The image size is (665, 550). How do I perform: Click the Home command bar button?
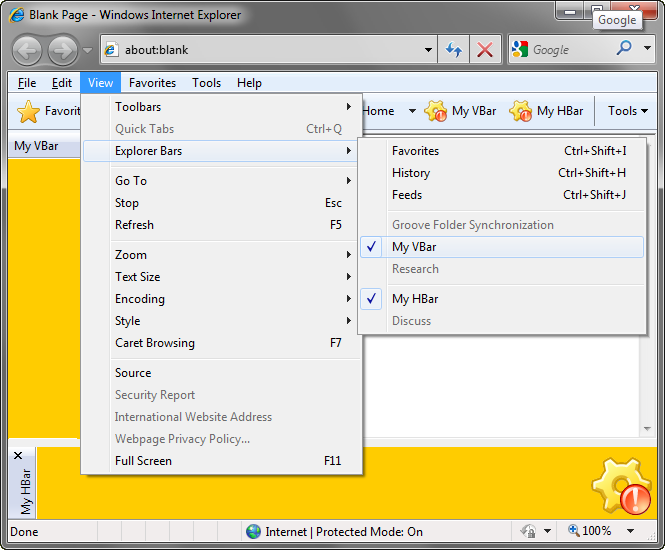pos(379,111)
